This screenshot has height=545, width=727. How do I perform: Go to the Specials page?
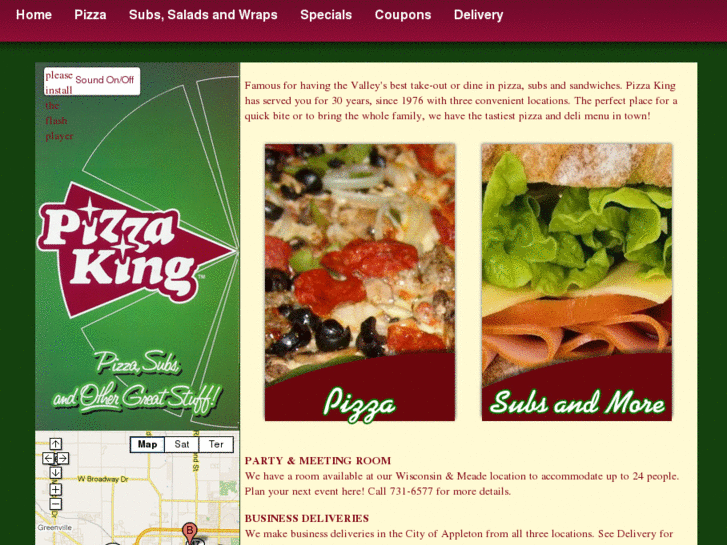click(326, 15)
